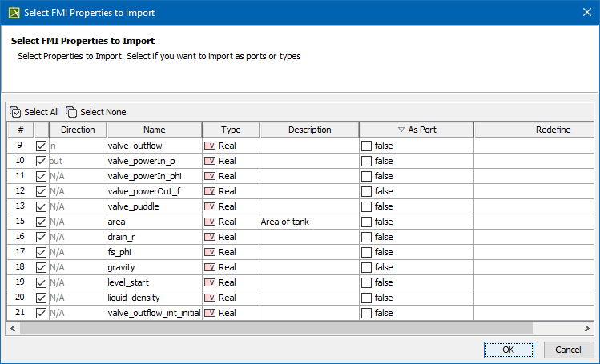
Task: Uncheck the import checkbox for row 9
Action: click(x=42, y=146)
